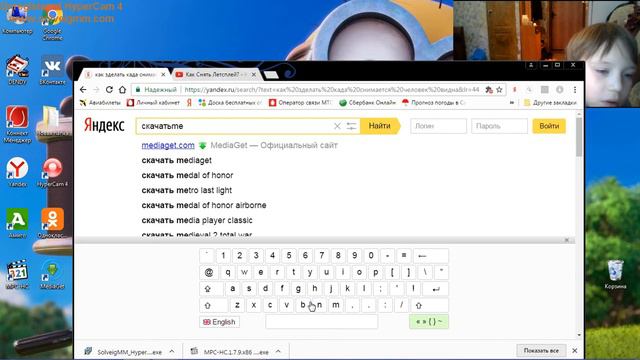
Task: Hit the virtual keyboard enter key
Action: click(436, 289)
